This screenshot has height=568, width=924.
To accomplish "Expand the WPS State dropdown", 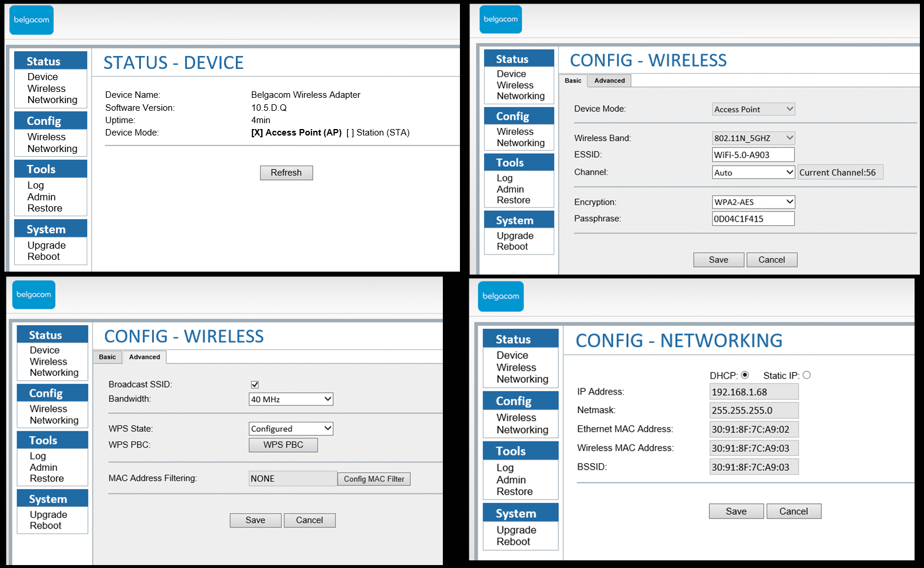I will point(291,429).
